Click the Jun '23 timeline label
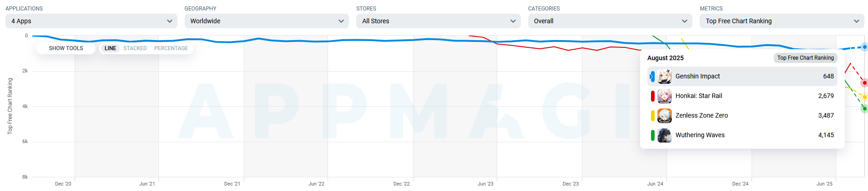This screenshot has height=191, width=868. [485, 184]
